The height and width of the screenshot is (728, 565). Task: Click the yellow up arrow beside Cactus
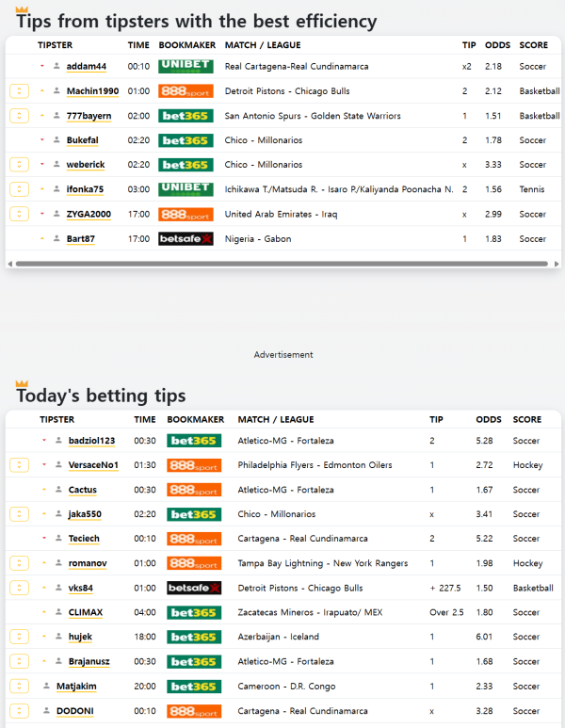(x=43, y=490)
